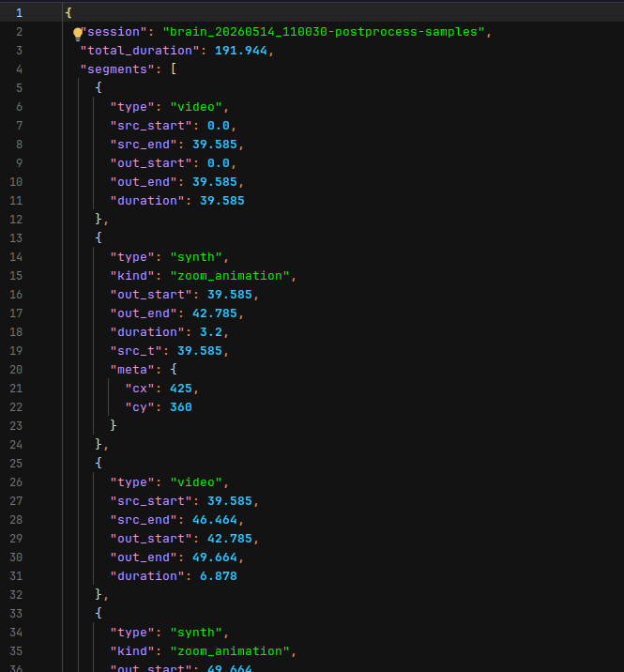Click the src_t key on line 19
This screenshot has width=624, height=672.
pyautogui.click(x=136, y=351)
